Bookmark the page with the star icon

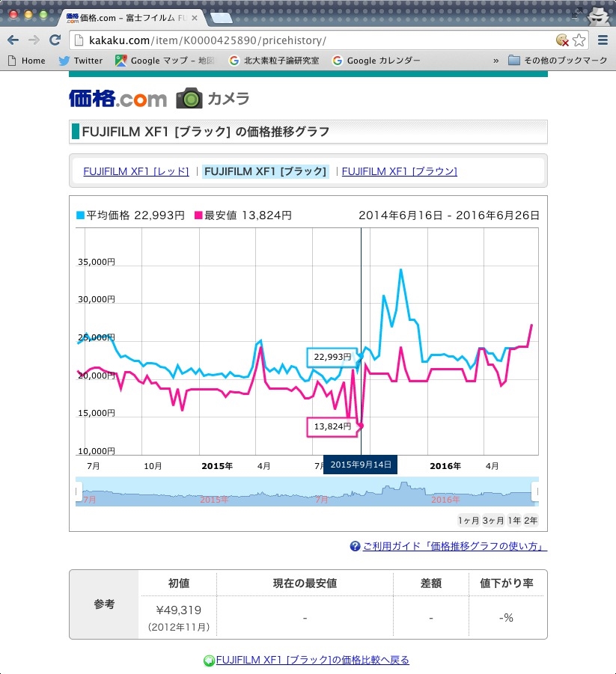click(579, 40)
